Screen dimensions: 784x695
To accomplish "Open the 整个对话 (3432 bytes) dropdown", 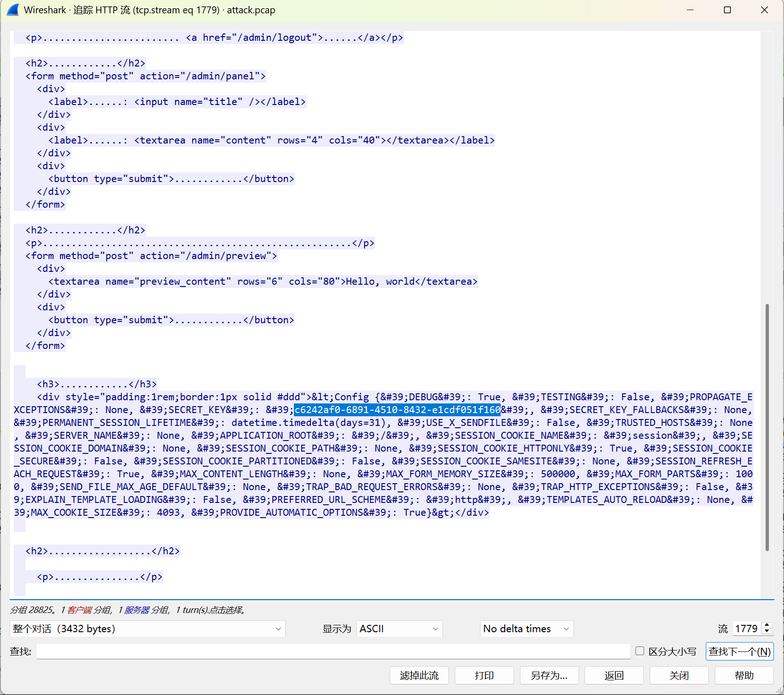I will click(x=147, y=629).
